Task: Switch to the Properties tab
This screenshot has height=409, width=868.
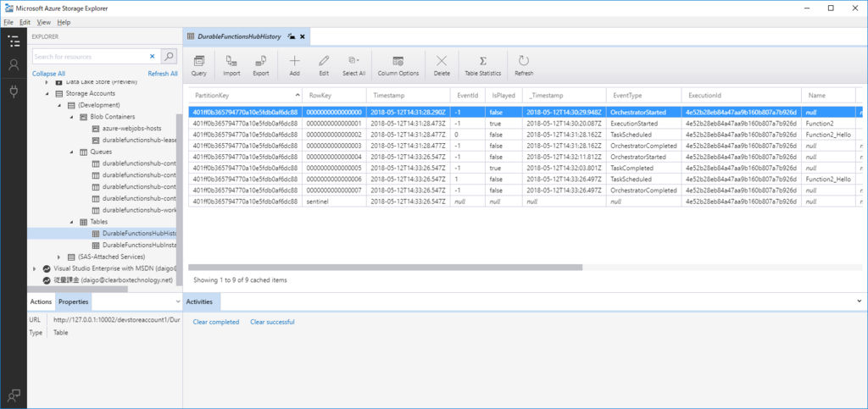Action: [74, 301]
